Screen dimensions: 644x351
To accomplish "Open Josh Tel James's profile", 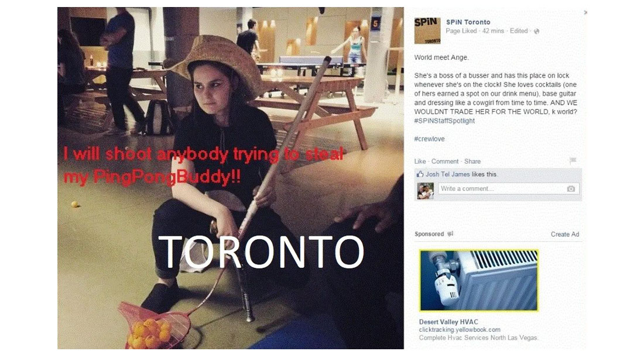I will (x=448, y=174).
